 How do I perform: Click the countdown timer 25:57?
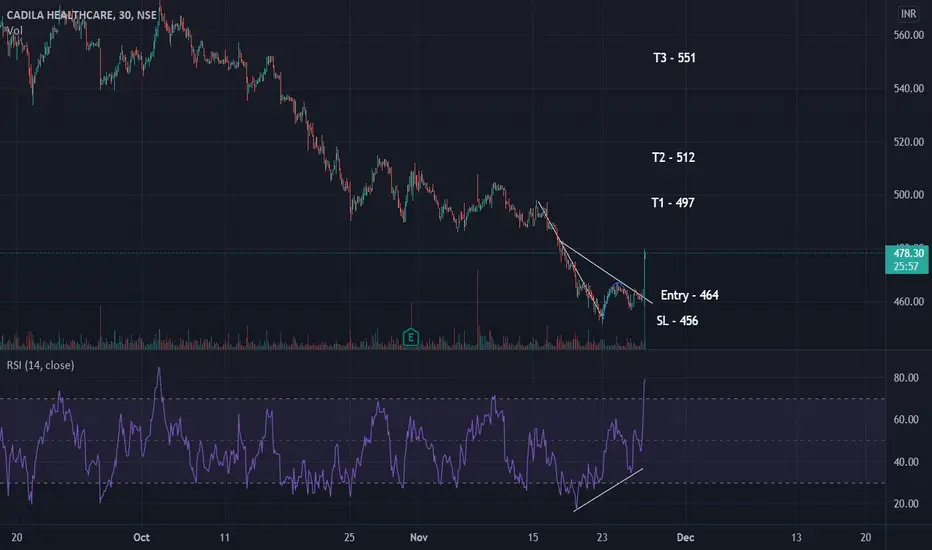[906, 266]
